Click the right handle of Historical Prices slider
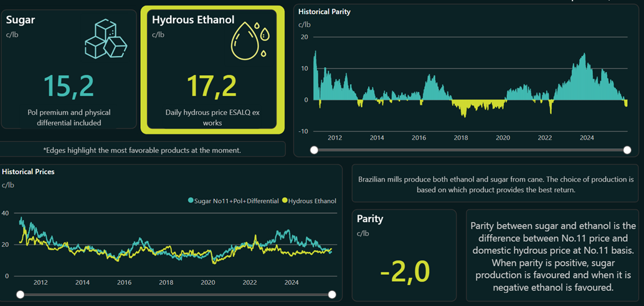644x306 pixels. (332, 294)
